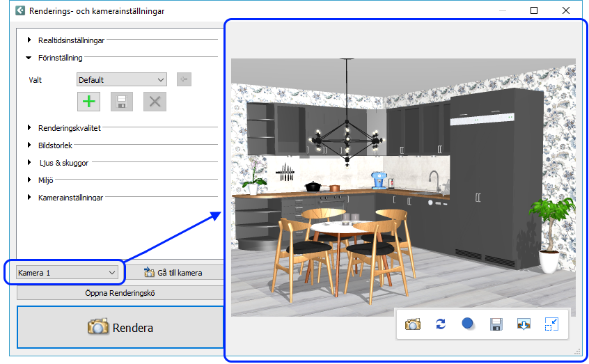The height and width of the screenshot is (364, 589).
Task: Click the blue sphere icon in preview toolbar
Action: (468, 324)
